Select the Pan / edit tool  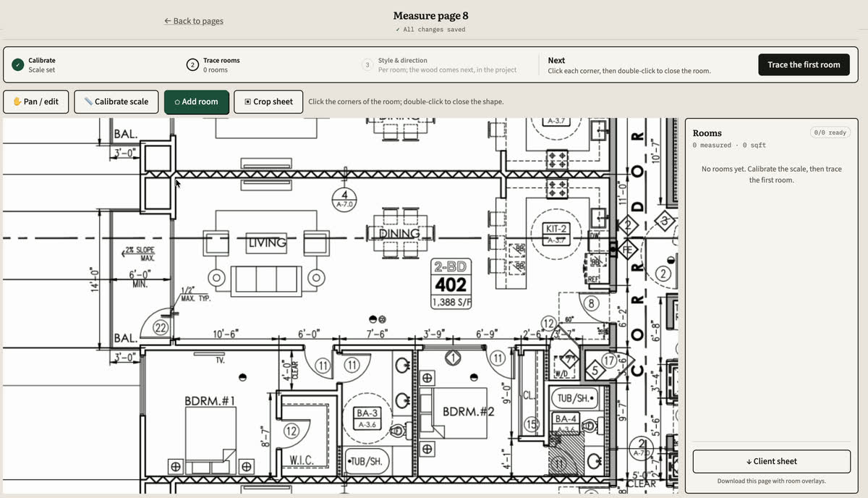click(x=35, y=102)
